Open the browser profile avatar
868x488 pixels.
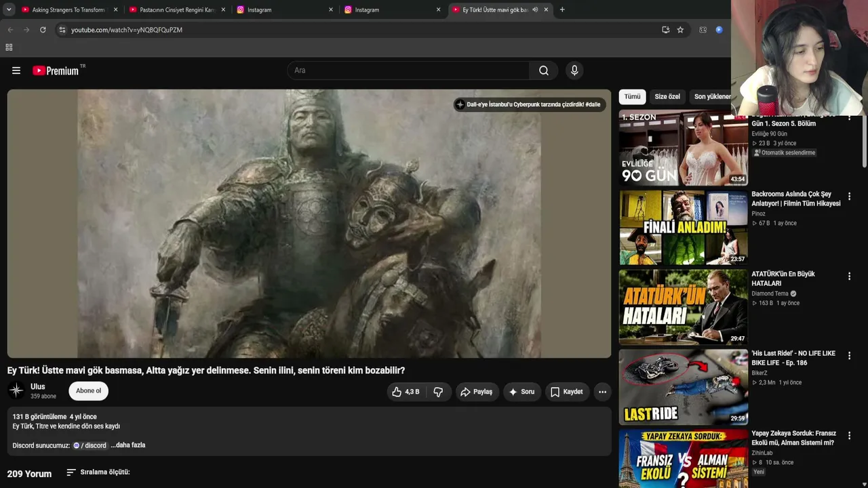pos(719,30)
